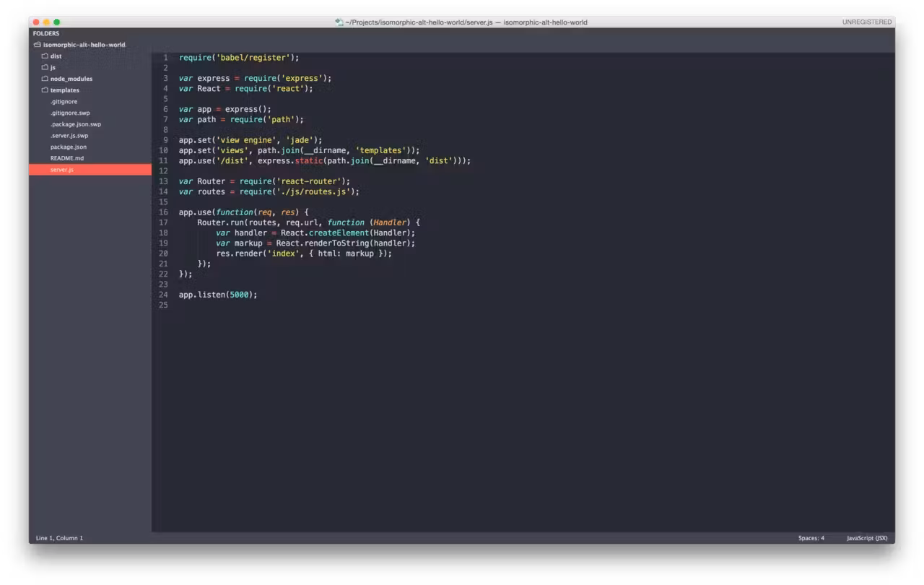This screenshot has width=924, height=585.
Task: Click express() call on line 6
Action: click(x=246, y=109)
